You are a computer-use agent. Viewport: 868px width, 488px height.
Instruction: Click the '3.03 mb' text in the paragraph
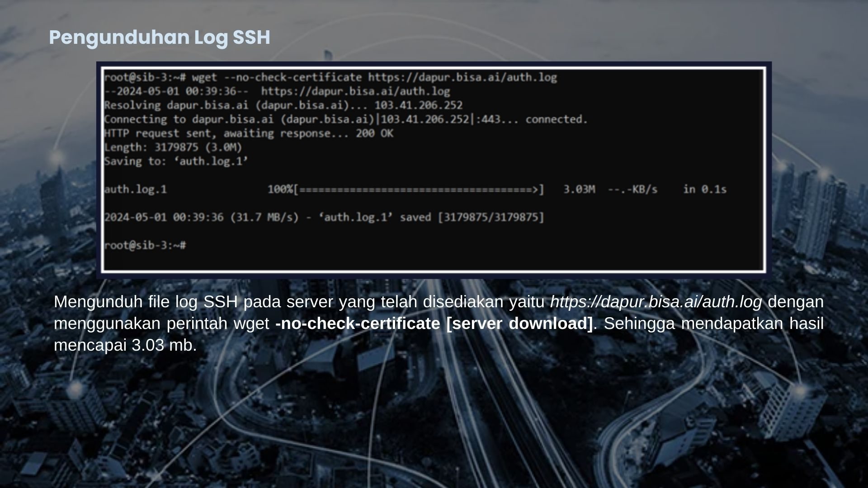164,345
